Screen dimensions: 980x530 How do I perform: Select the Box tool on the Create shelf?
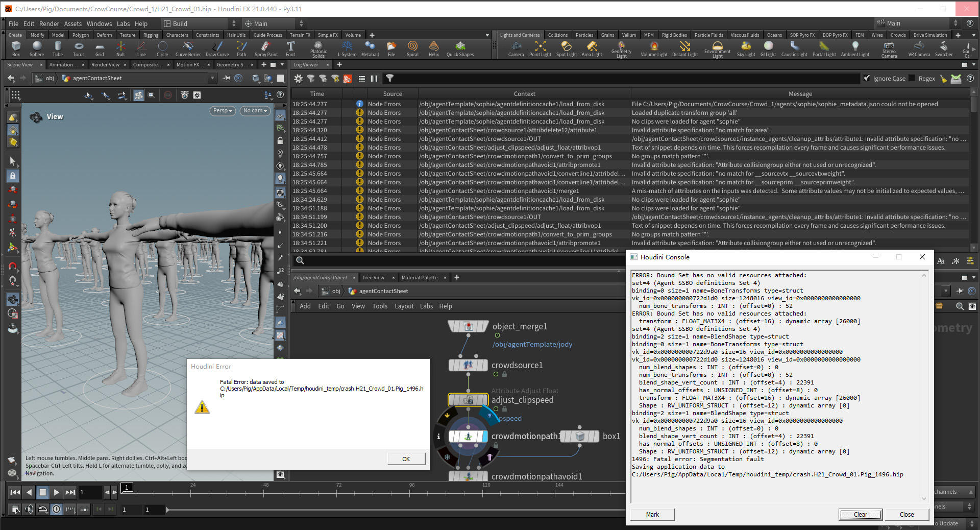pyautogui.click(x=16, y=49)
